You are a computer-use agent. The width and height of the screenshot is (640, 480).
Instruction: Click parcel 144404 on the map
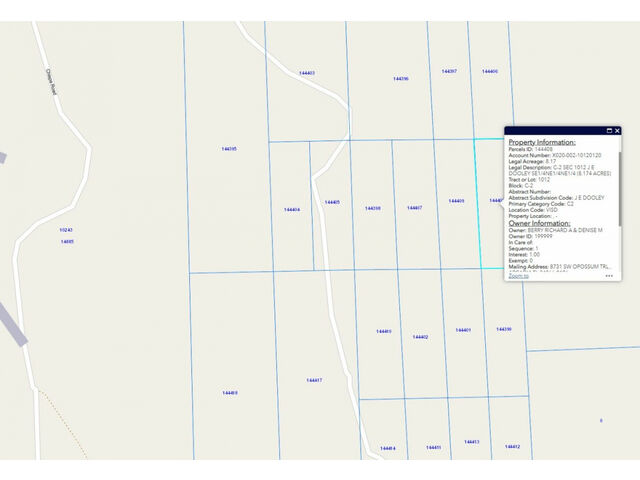click(292, 210)
